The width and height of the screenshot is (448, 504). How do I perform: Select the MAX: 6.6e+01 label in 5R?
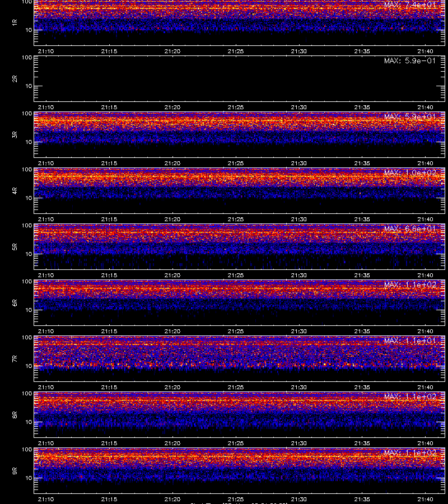point(410,228)
